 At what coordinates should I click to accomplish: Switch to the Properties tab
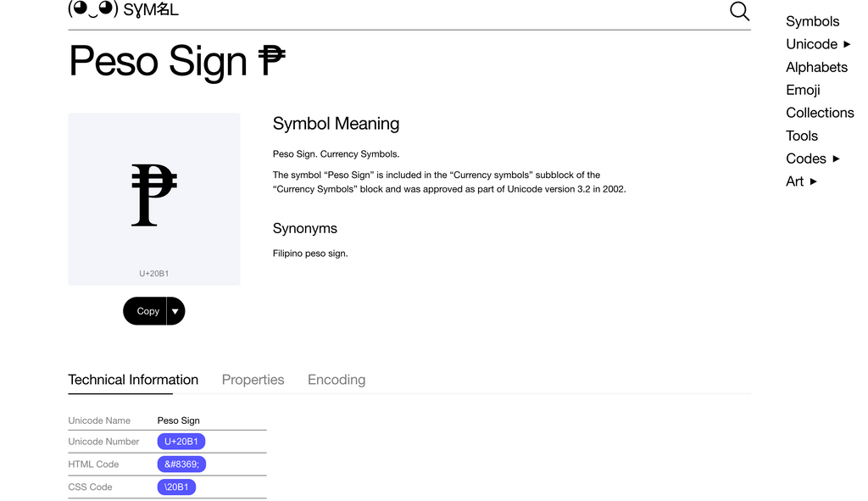pos(253,379)
